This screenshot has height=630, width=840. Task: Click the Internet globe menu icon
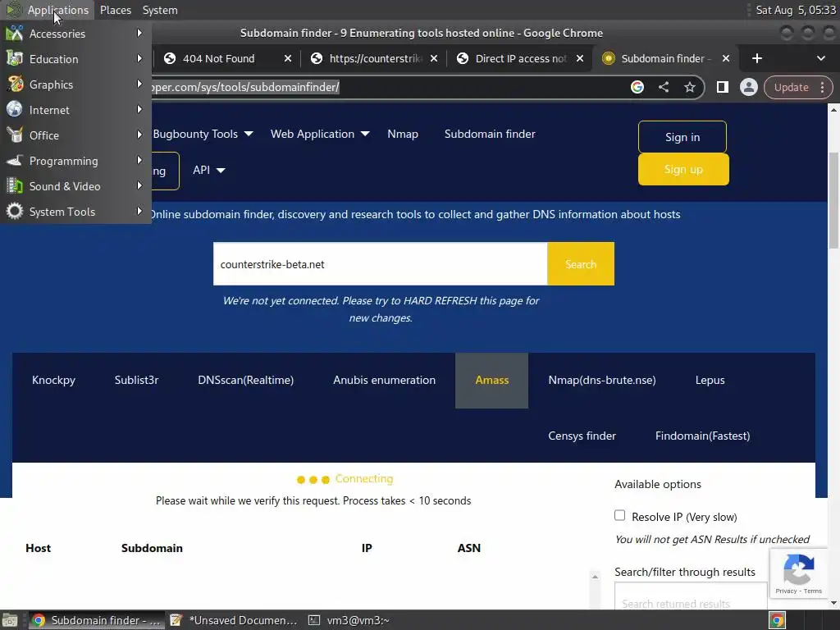[x=15, y=109]
